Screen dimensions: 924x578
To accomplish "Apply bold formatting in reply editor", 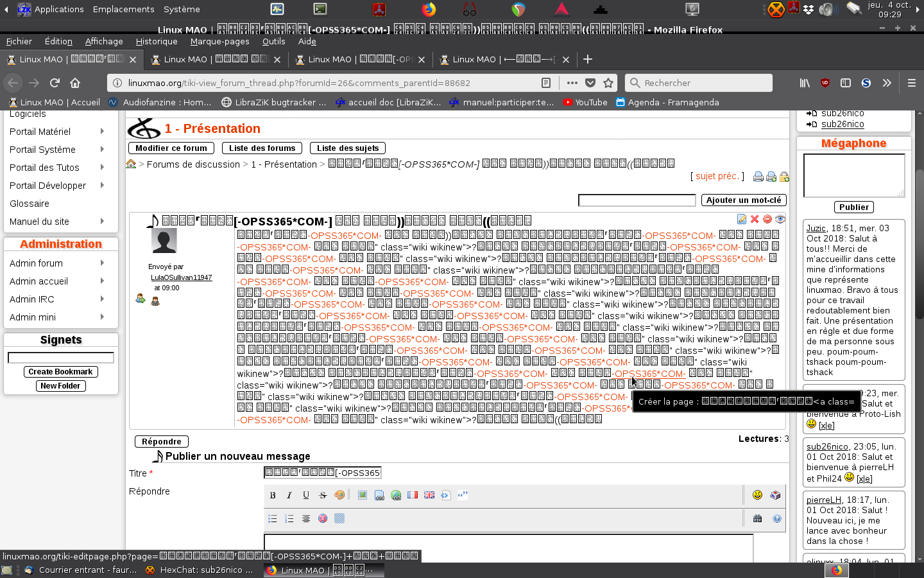I will [x=273, y=495].
